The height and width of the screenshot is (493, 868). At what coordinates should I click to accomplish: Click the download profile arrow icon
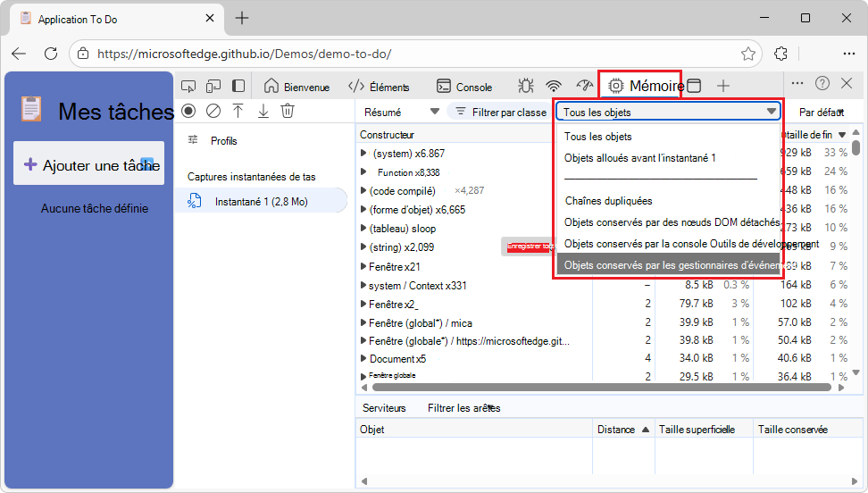(x=263, y=111)
